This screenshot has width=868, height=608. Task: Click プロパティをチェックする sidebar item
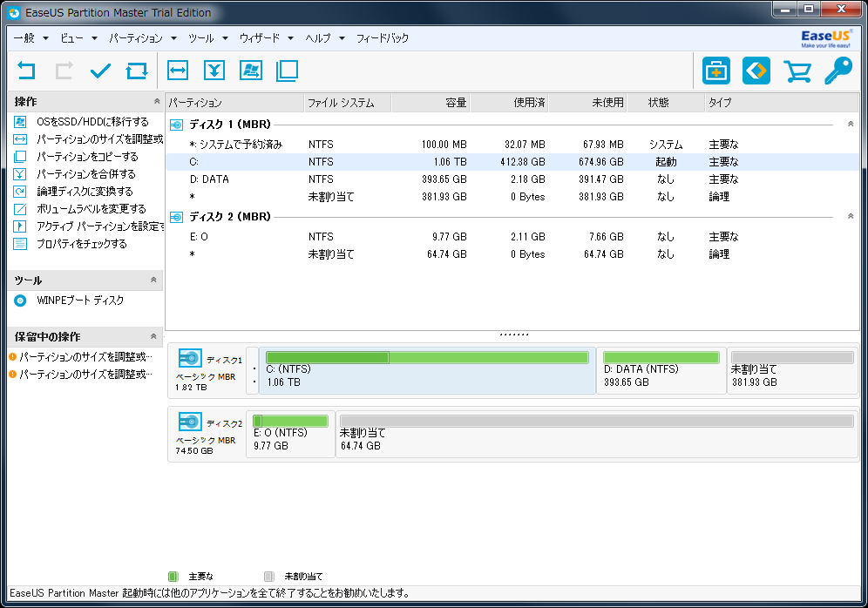81,244
